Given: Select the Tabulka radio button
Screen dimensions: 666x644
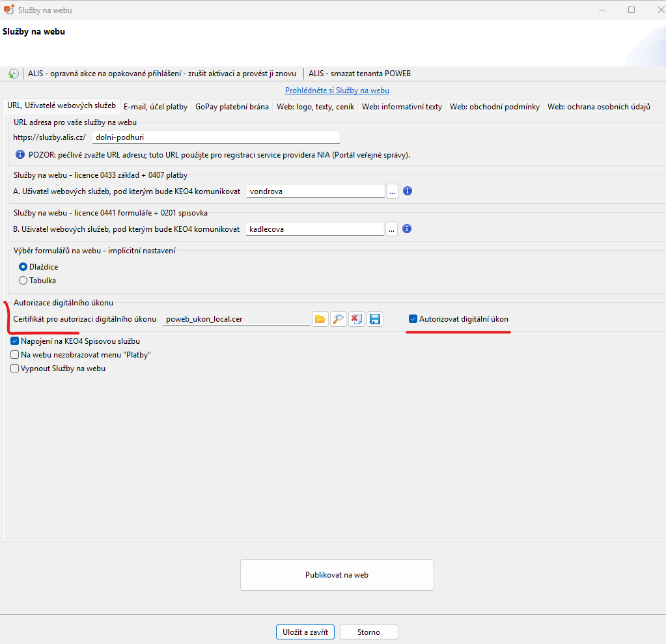Looking at the screenshot, I should coord(23,281).
